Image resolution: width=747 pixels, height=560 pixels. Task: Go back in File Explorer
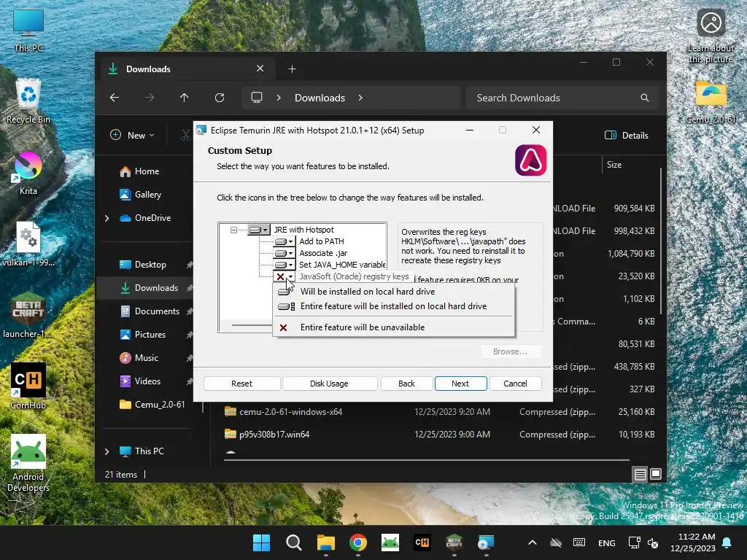(x=115, y=98)
